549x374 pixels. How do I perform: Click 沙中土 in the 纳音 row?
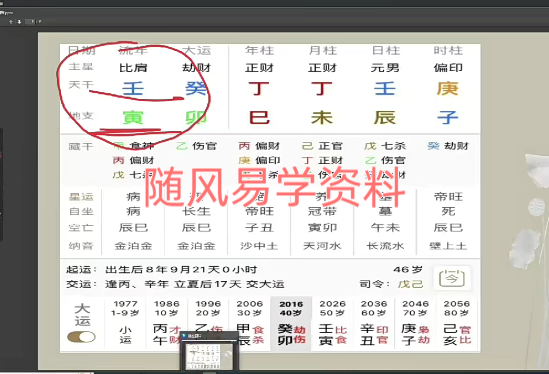click(259, 246)
